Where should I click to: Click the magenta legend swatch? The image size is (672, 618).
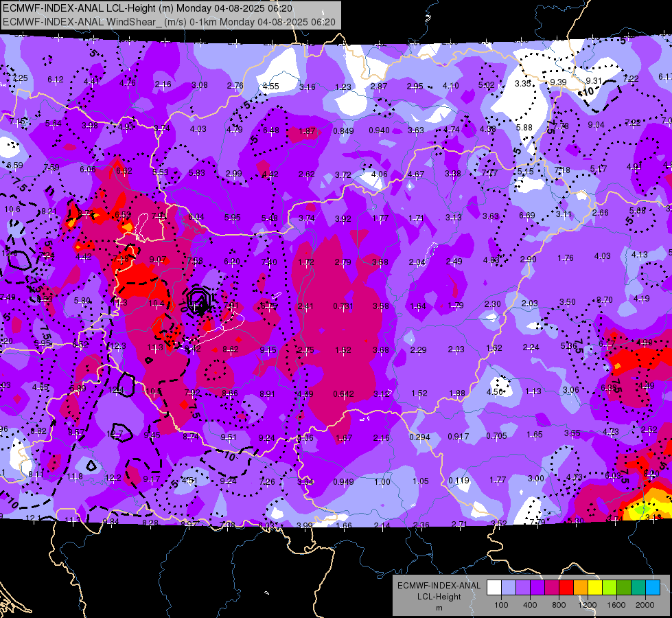pyautogui.click(x=552, y=588)
